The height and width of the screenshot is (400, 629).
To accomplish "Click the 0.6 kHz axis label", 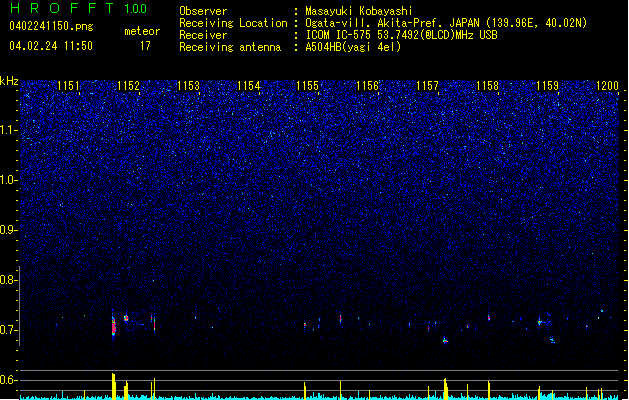I will pyautogui.click(x=9, y=380).
